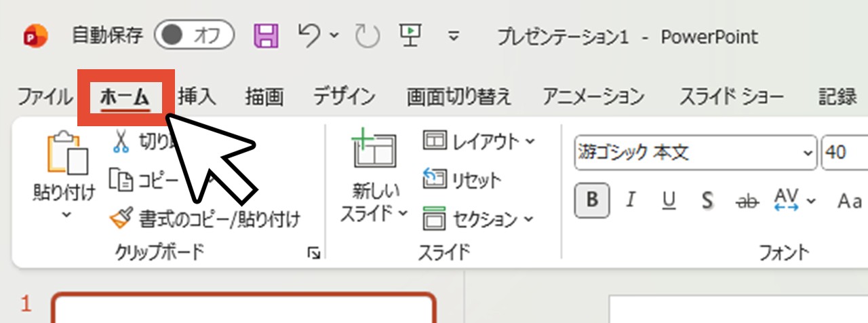Toggle the AutoSave switch

tap(194, 36)
